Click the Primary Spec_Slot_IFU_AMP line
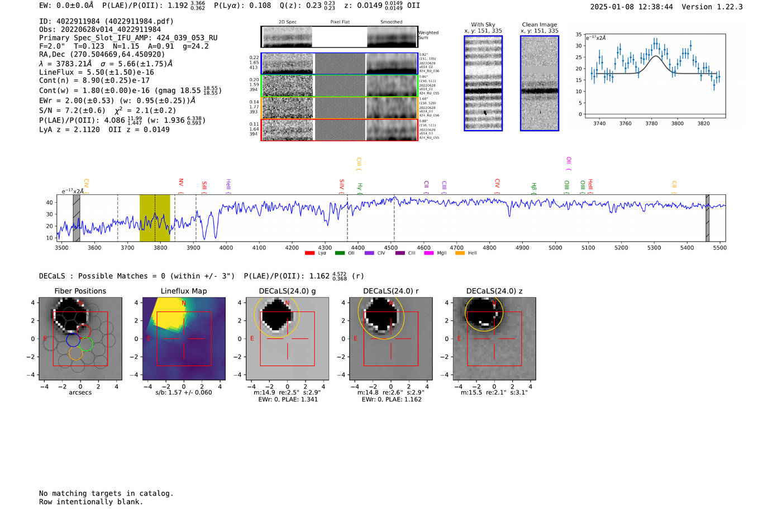 128,38
